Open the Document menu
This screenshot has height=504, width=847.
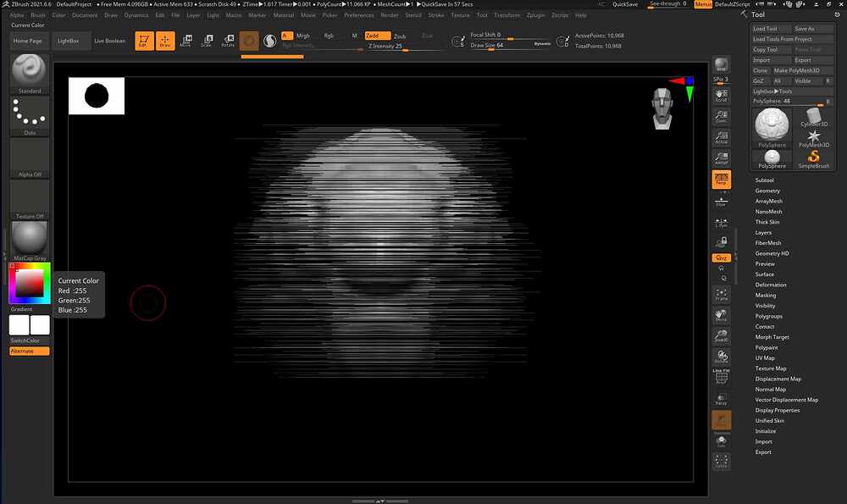(85, 15)
